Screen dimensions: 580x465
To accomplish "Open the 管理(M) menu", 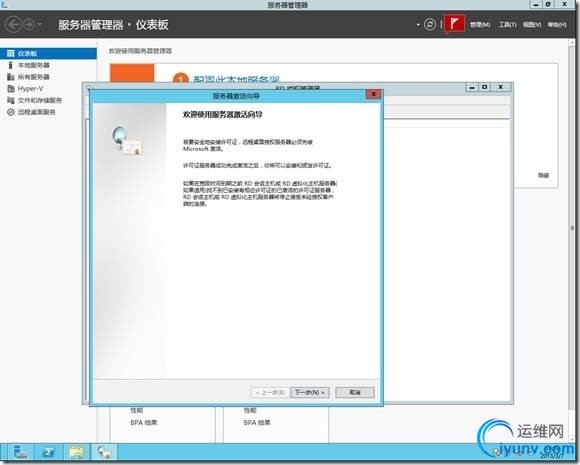I will pyautogui.click(x=480, y=25).
